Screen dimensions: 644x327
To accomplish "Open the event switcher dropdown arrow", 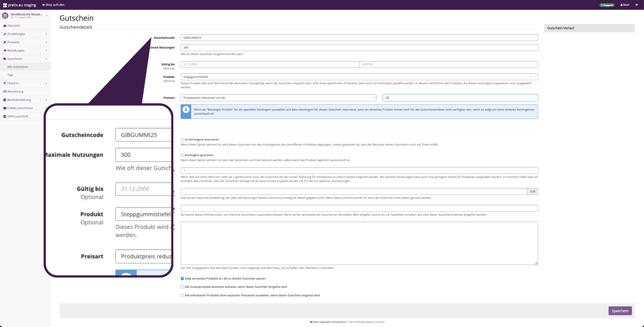I will click(47, 16).
